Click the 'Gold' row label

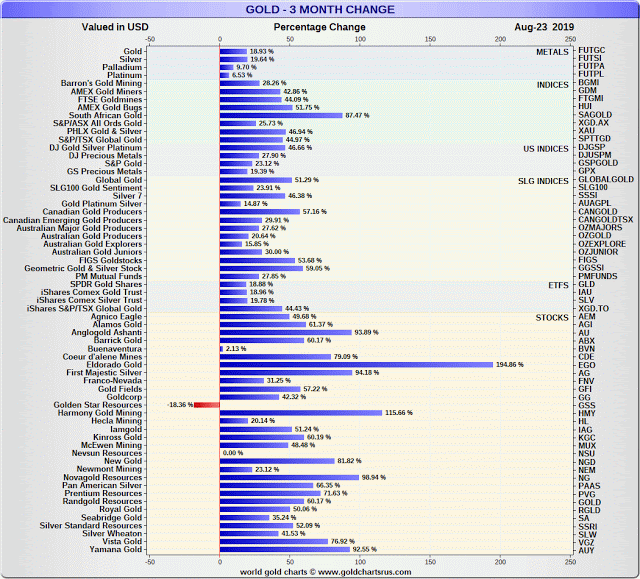click(133, 51)
